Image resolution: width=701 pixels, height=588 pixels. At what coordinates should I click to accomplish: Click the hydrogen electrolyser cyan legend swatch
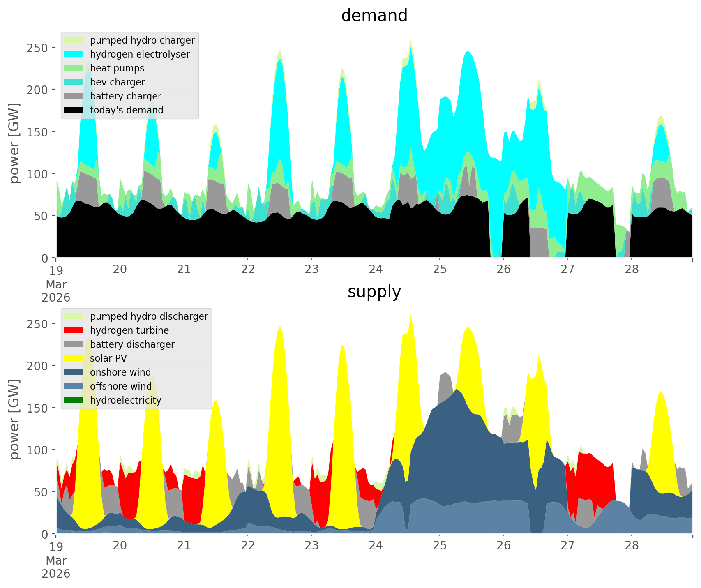[x=74, y=54]
